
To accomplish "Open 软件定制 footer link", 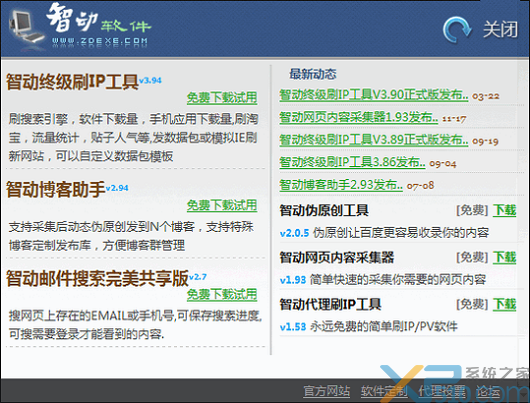I will [x=384, y=392].
